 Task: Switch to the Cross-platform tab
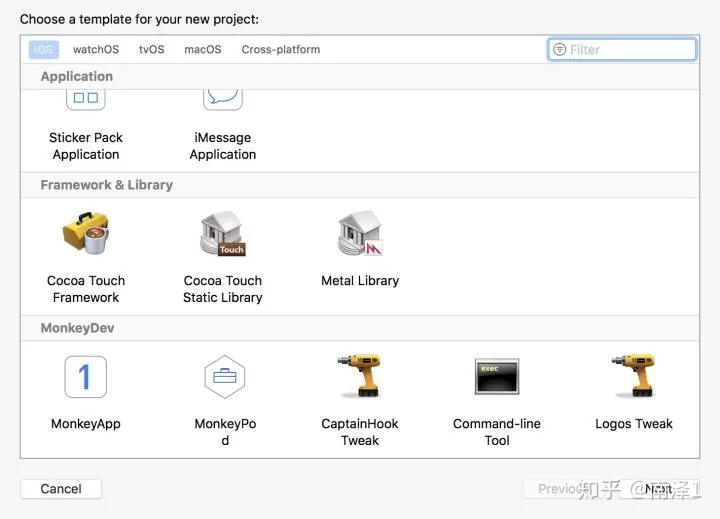[x=281, y=50]
